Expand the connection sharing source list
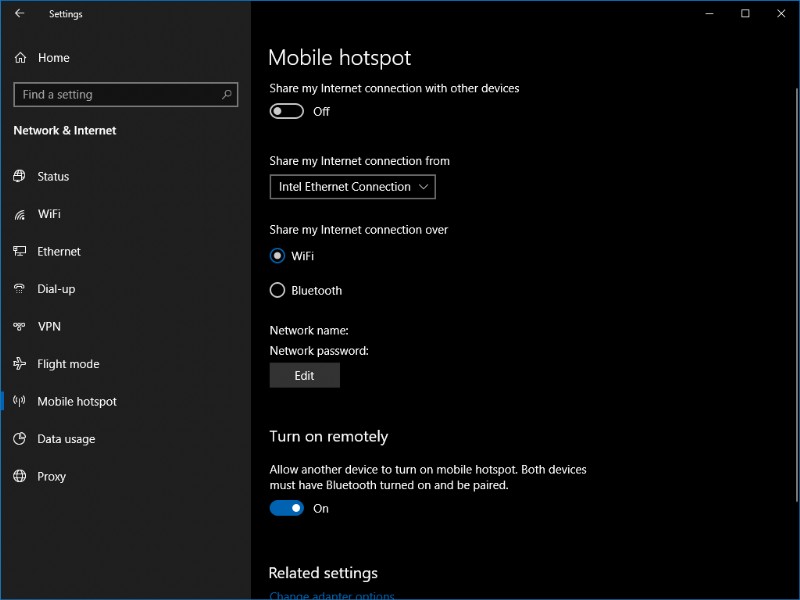800x600 pixels. click(422, 186)
